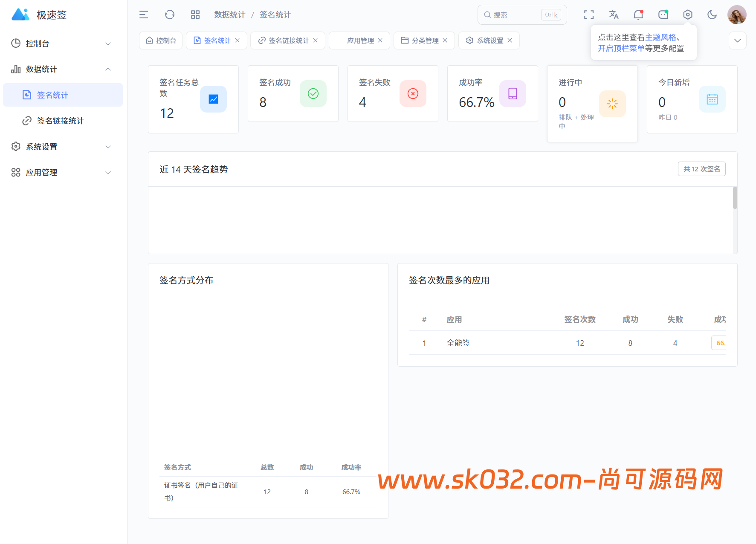Collapse the 数据统计 sidebar menu

[x=63, y=69]
